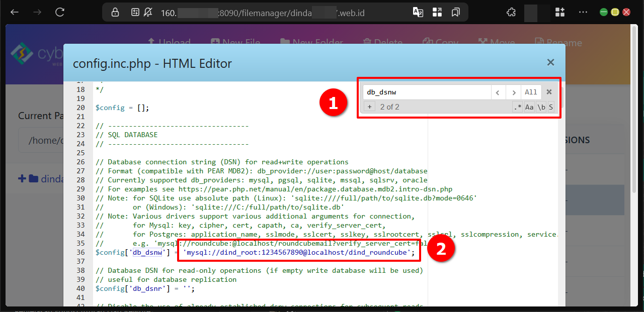Open browser extensions puzzle icon

tap(511, 12)
